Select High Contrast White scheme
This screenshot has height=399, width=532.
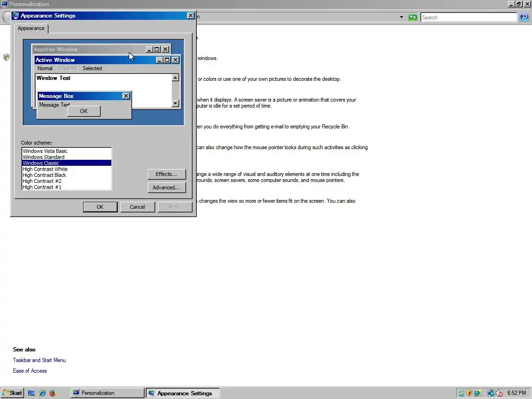(66, 169)
